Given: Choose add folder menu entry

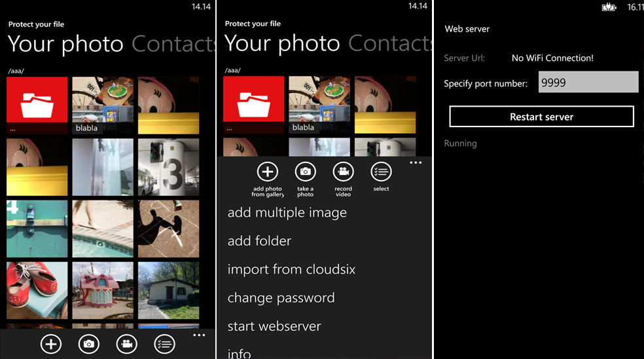Looking at the screenshot, I should click(x=260, y=240).
